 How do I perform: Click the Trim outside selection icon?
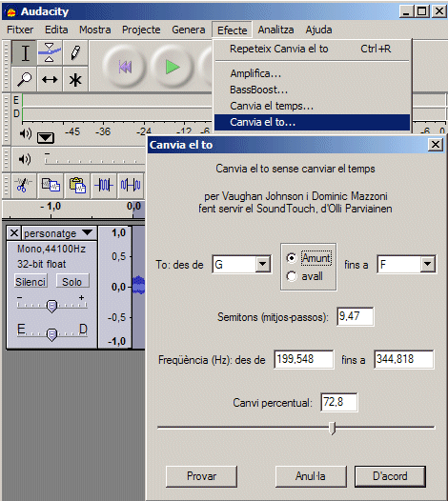pyautogui.click(x=104, y=185)
